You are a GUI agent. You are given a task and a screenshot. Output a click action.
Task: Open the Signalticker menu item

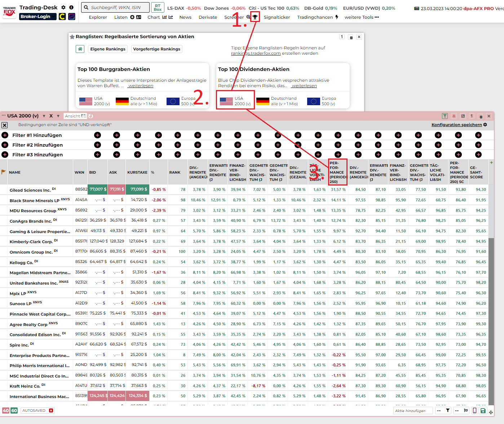(277, 17)
